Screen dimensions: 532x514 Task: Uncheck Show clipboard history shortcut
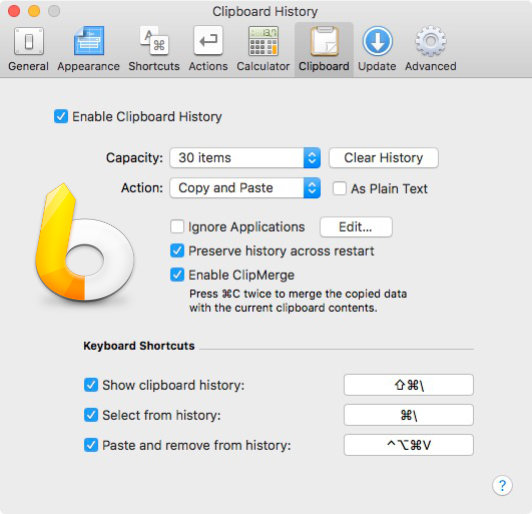click(91, 385)
